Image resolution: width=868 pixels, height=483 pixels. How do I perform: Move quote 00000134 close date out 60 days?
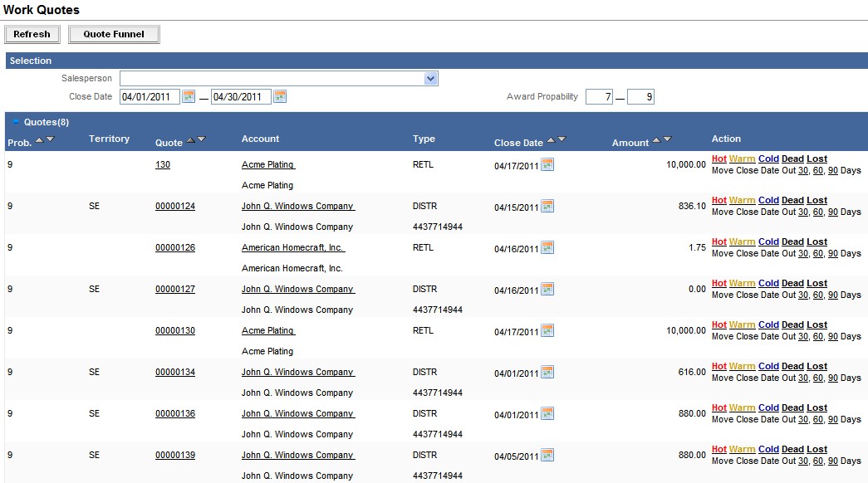(818, 378)
